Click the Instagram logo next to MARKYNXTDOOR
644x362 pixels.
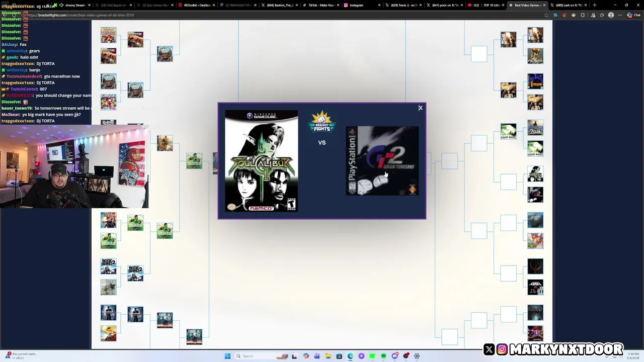(502, 349)
